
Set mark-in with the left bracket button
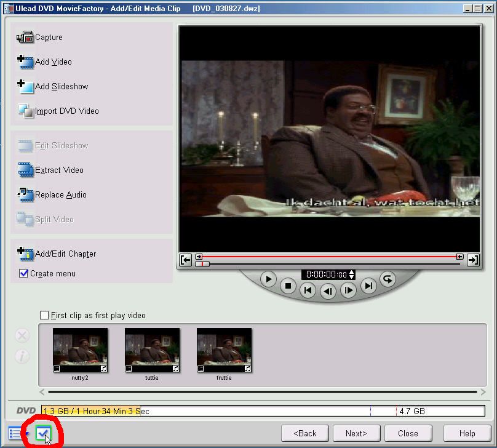[x=185, y=260]
